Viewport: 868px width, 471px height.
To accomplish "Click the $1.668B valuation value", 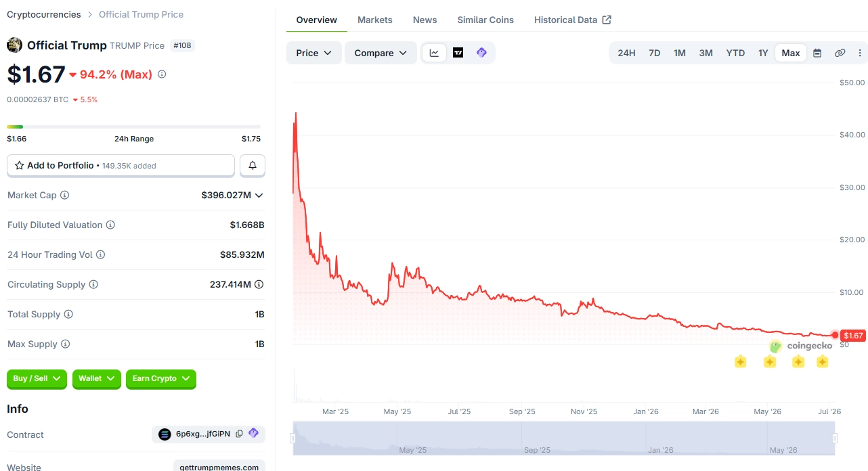I will [247, 225].
